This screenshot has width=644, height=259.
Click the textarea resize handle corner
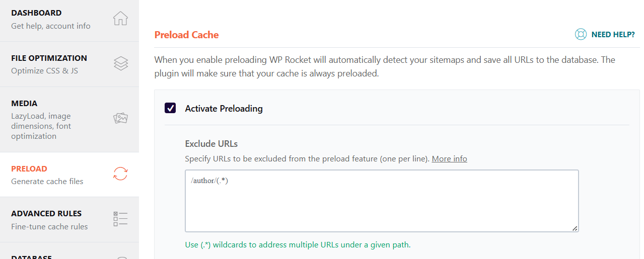[x=575, y=228]
